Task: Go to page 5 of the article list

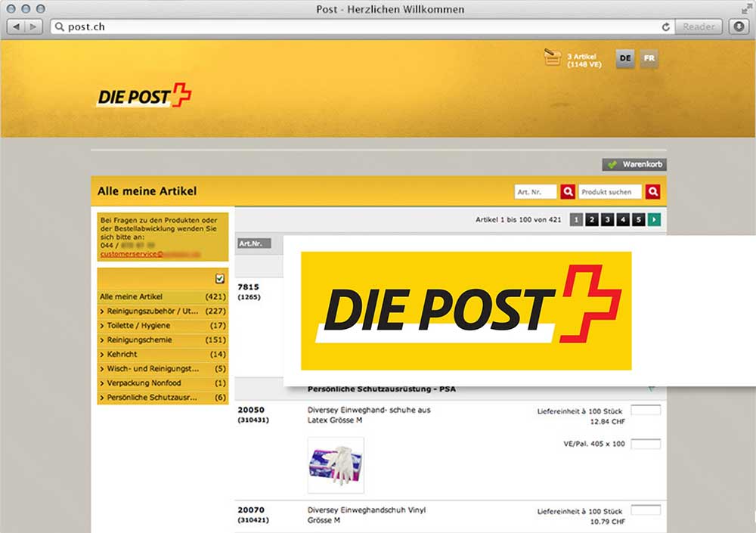Action: (x=638, y=220)
